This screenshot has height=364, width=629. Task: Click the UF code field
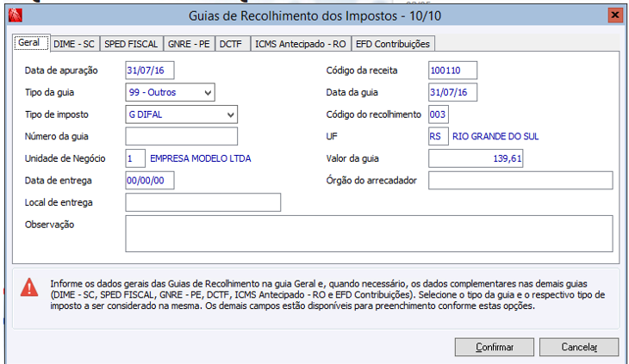pos(439,136)
